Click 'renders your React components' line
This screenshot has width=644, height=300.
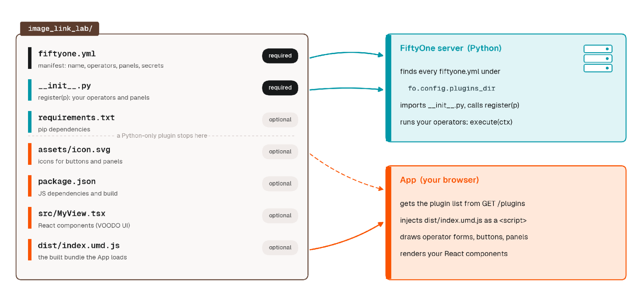pyautogui.click(x=454, y=254)
